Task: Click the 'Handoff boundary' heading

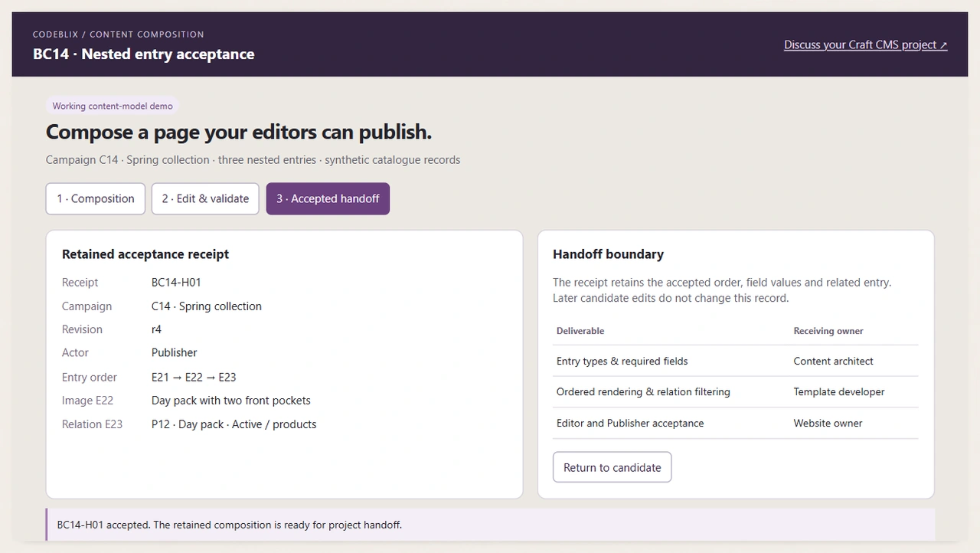Action: (609, 254)
